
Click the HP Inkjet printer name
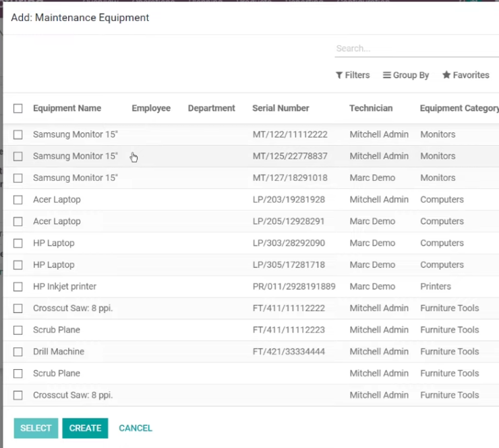(x=65, y=287)
